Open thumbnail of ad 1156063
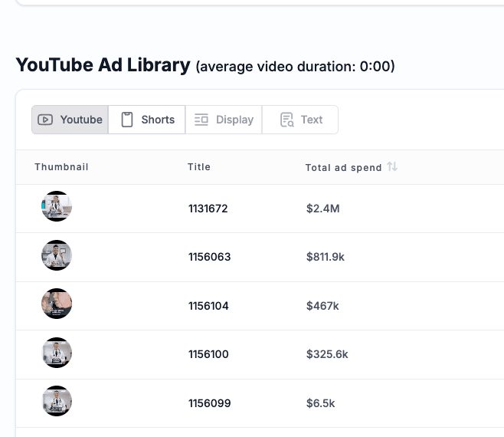The height and width of the screenshot is (437, 504). tap(57, 255)
